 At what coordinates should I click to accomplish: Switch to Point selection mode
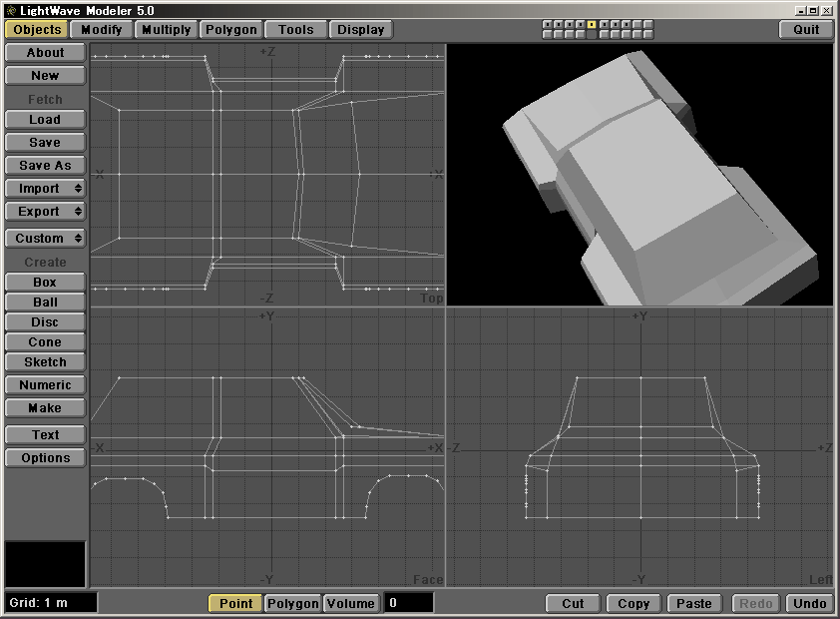tap(235, 603)
